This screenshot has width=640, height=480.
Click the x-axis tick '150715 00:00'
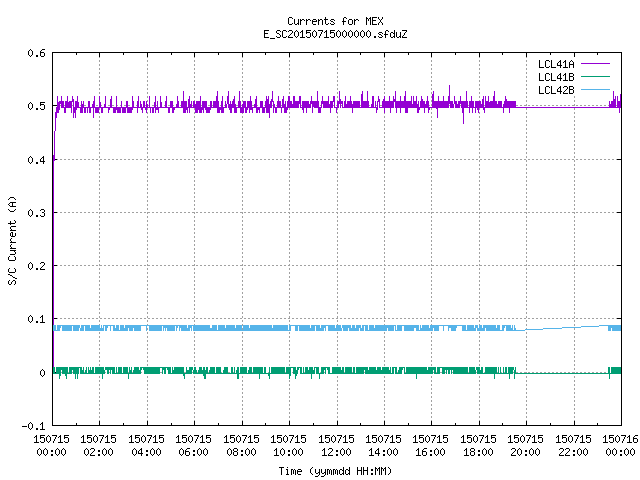pos(51,446)
